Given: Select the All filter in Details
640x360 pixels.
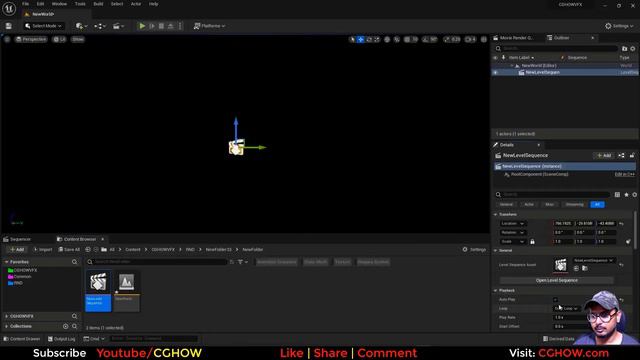Looking at the screenshot, I should 597,204.
